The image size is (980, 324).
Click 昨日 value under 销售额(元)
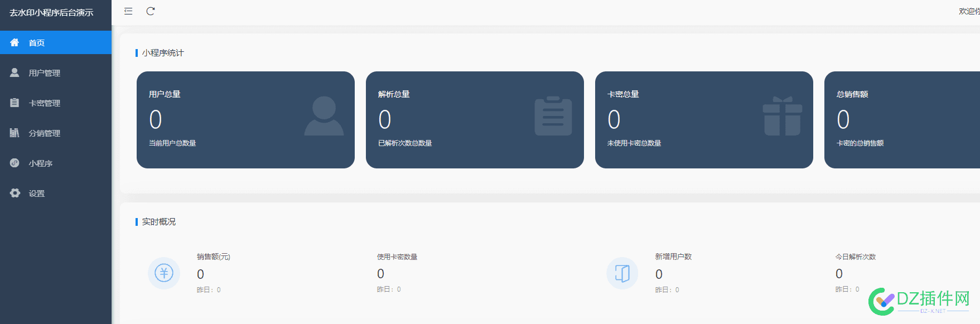point(209,290)
